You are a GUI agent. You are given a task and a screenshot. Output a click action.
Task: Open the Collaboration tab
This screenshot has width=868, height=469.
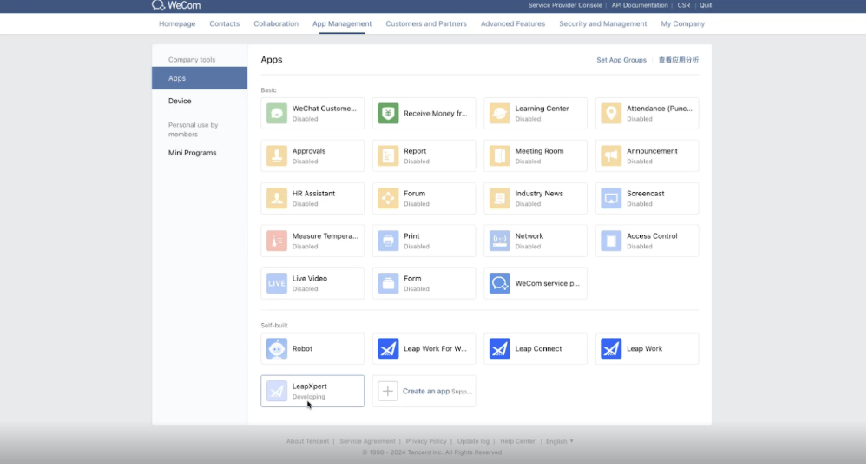pyautogui.click(x=276, y=23)
